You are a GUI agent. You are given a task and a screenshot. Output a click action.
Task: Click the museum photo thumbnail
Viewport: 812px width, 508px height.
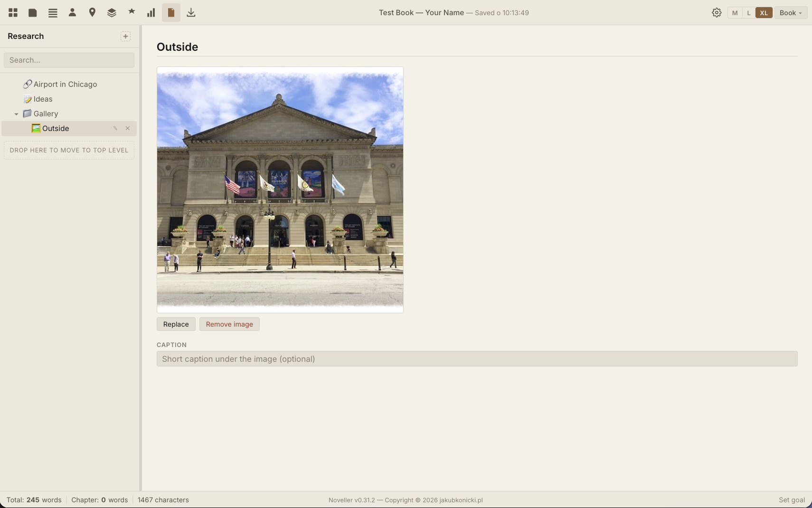click(x=280, y=190)
